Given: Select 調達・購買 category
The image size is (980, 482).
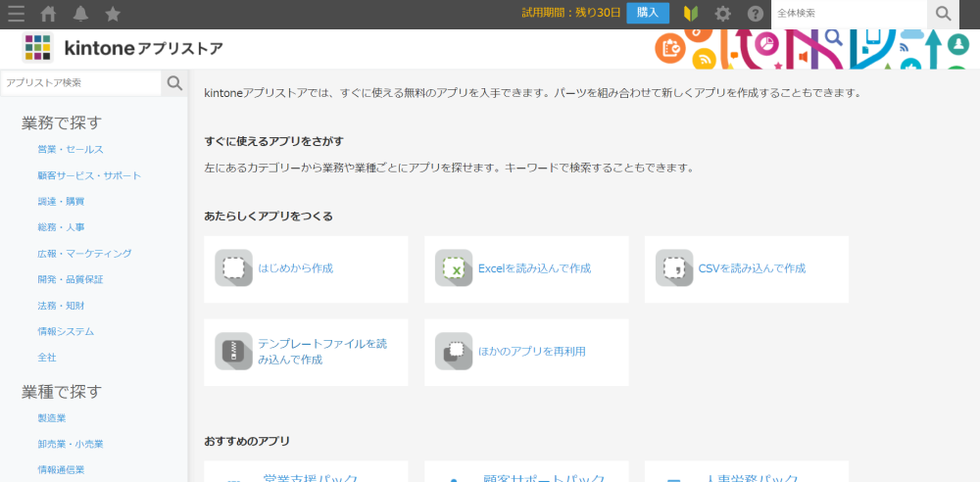Looking at the screenshot, I should (61, 201).
